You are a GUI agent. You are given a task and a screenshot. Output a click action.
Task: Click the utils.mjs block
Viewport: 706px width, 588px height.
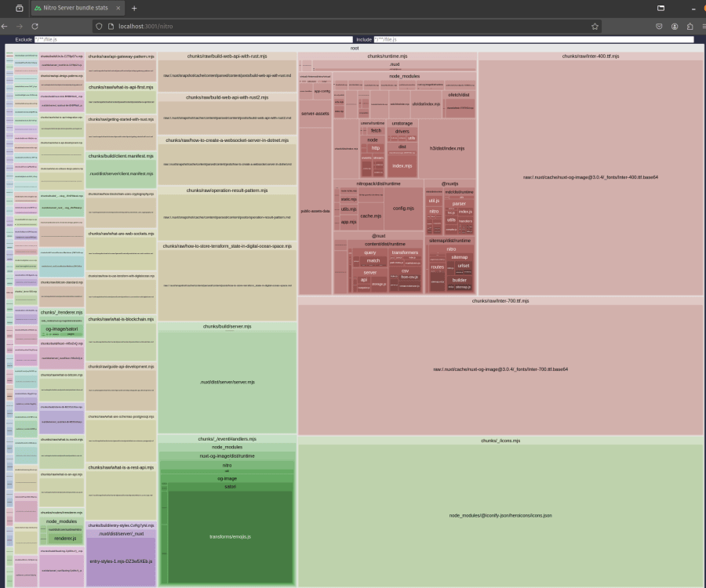pos(348,209)
